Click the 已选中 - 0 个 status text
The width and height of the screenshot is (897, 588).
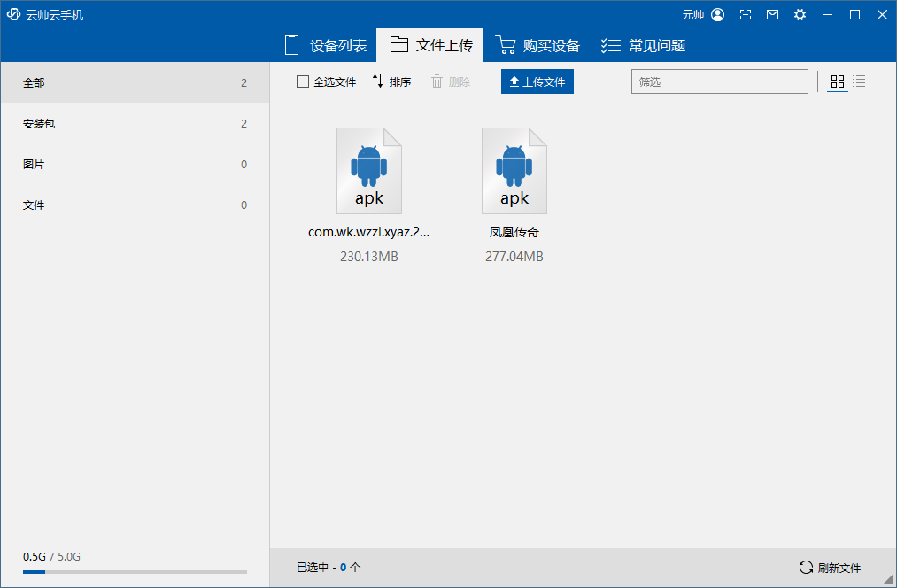tap(329, 567)
